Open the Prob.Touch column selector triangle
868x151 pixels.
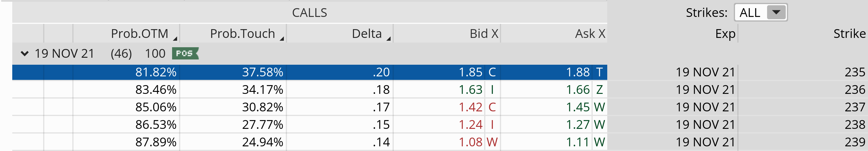[x=282, y=39]
